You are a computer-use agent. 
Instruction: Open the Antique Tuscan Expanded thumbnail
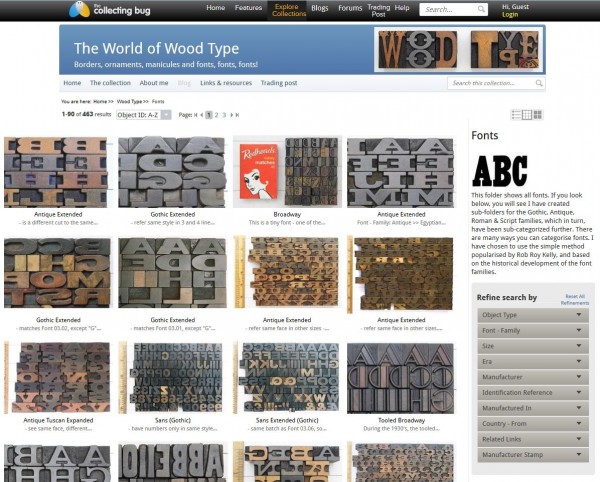point(57,378)
